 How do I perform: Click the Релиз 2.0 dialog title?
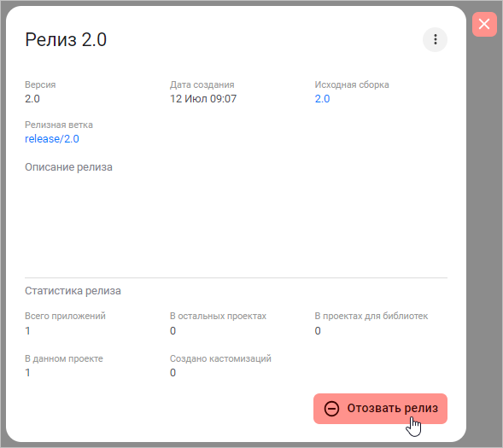[x=66, y=40]
